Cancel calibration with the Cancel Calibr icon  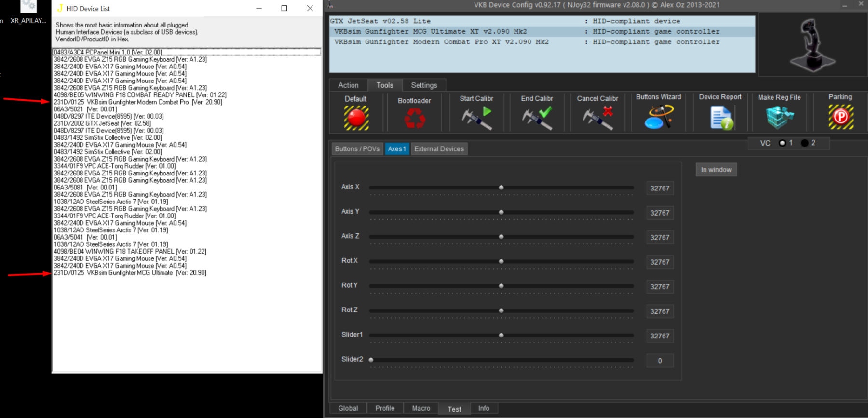click(597, 118)
